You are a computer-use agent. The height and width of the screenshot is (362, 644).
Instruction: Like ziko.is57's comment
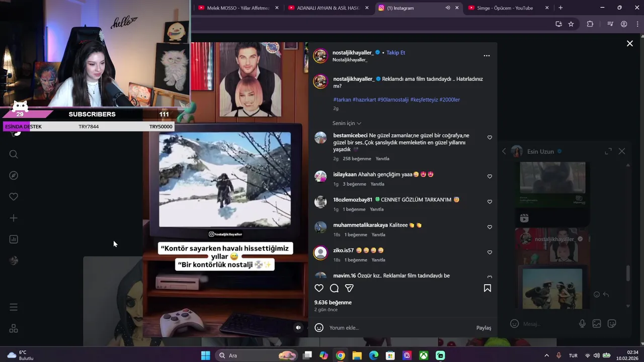click(x=490, y=252)
